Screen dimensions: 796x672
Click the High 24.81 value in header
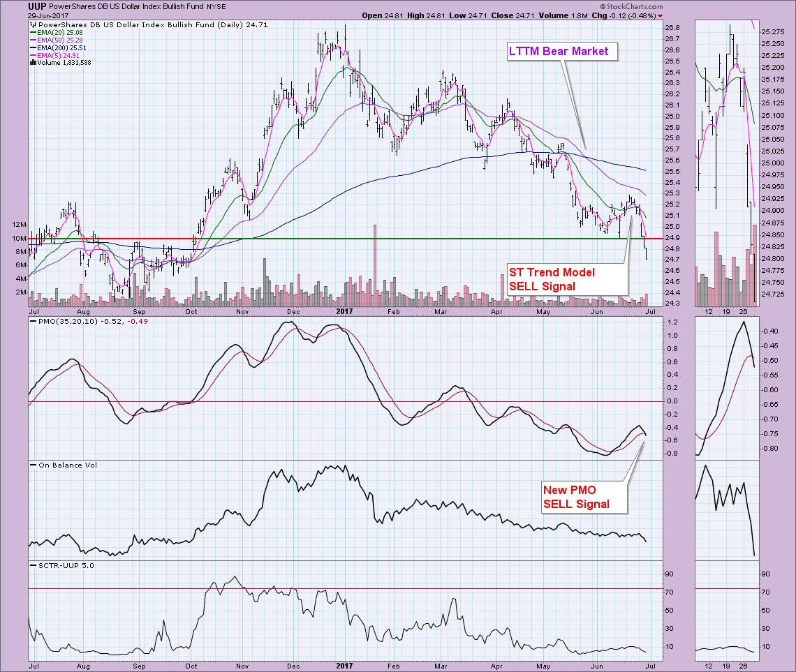[x=426, y=16]
